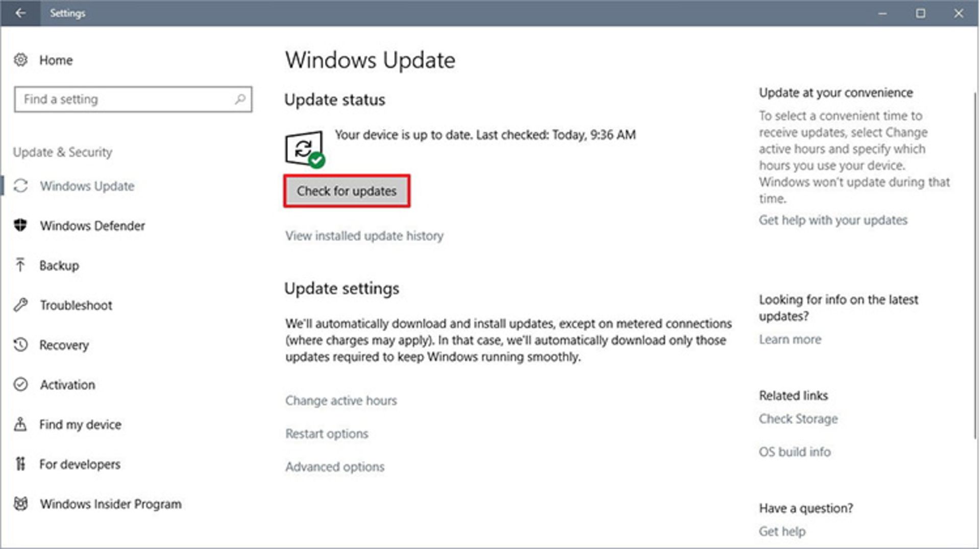
Task: Click the For developers tools icon
Action: tap(20, 464)
